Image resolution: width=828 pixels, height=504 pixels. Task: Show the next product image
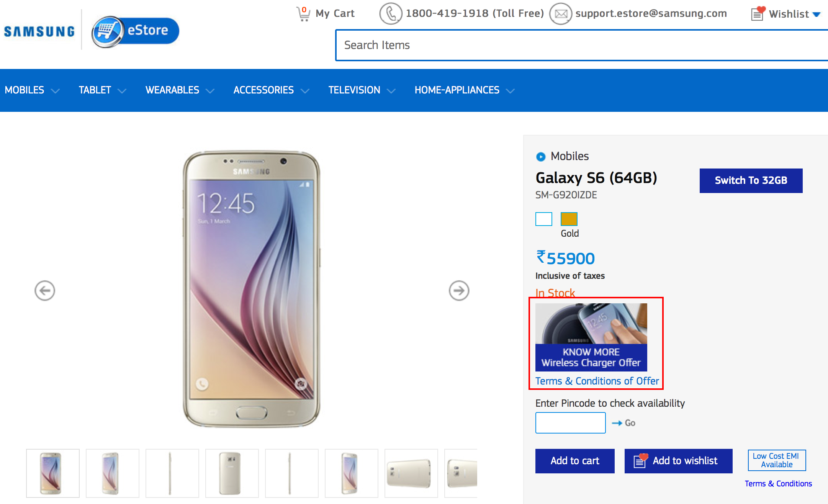coord(459,291)
